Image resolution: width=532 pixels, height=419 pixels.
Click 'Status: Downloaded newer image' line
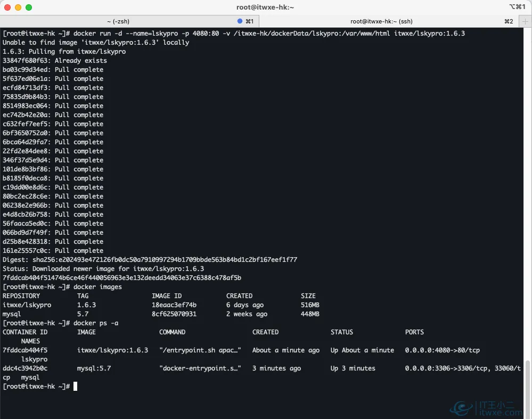click(103, 269)
